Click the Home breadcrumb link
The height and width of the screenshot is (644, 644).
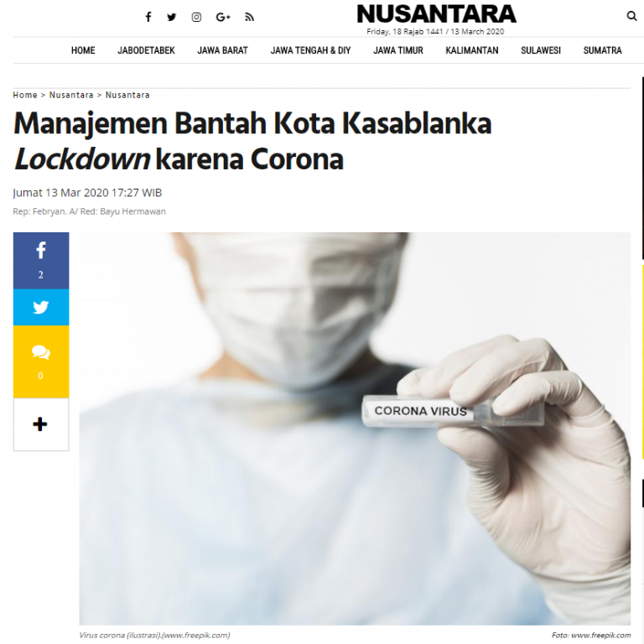(25, 95)
